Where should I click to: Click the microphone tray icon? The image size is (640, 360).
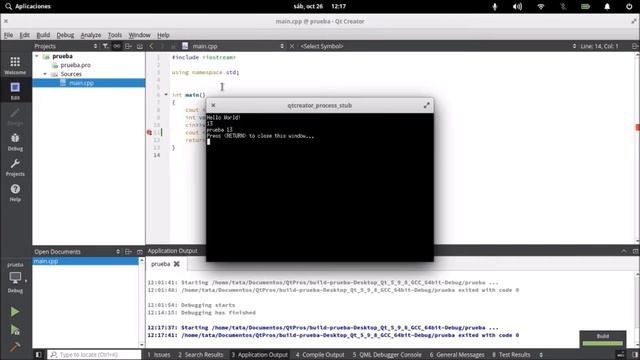[495, 7]
